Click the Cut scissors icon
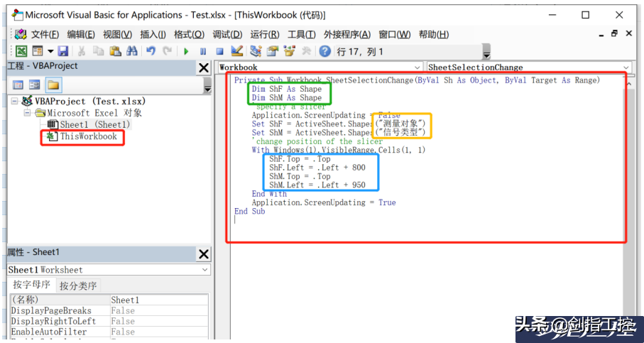Viewport: 644px width, 343px height. [x=82, y=51]
